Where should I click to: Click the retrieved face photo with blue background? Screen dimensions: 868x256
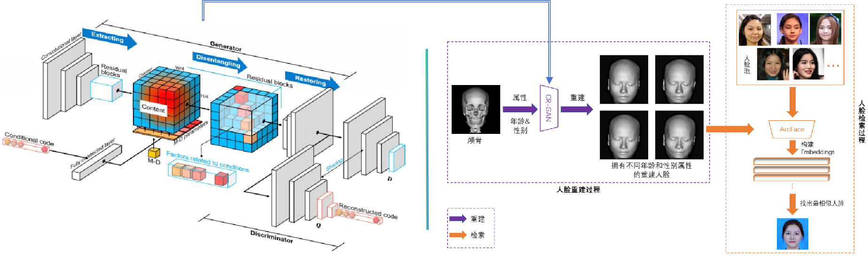(x=792, y=234)
